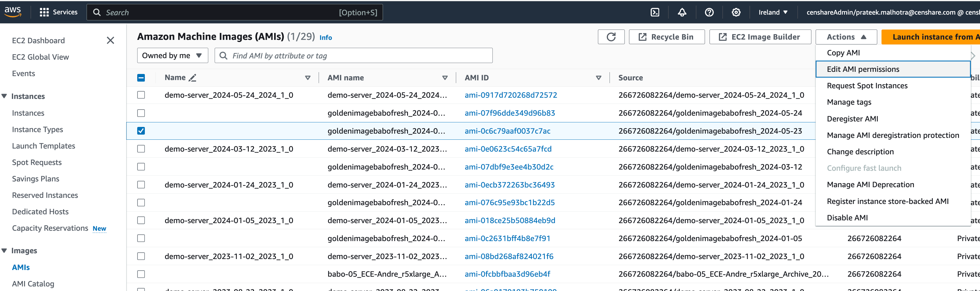Open the censhareAdmin account menu
980x291 pixels.
[x=893, y=12]
